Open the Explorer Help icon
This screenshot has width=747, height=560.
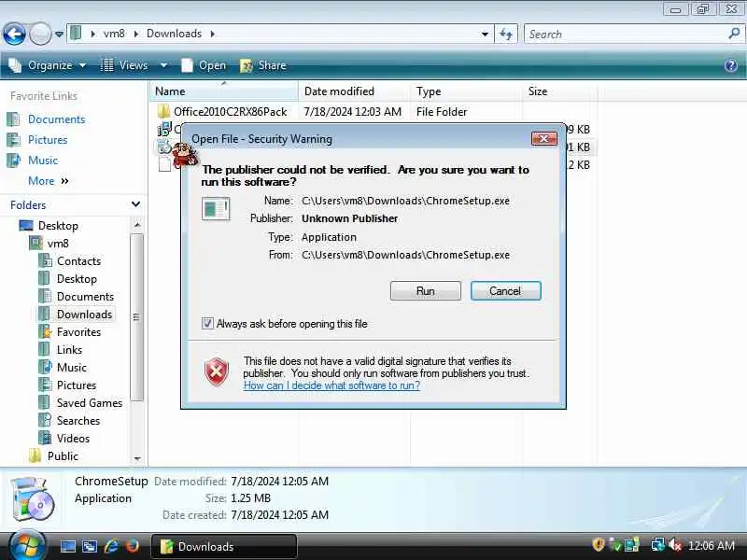731,65
